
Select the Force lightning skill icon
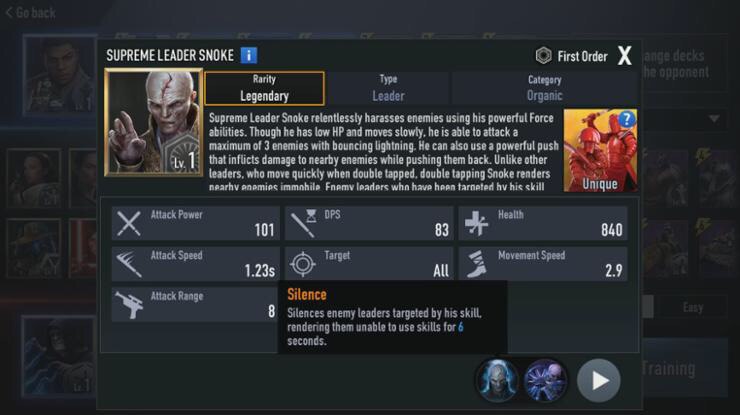point(546,381)
